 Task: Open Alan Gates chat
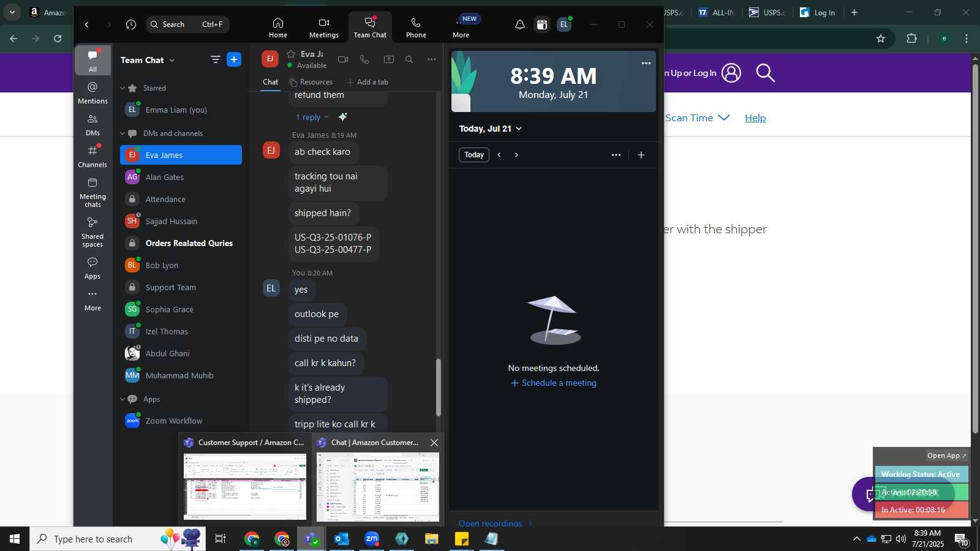point(181,177)
